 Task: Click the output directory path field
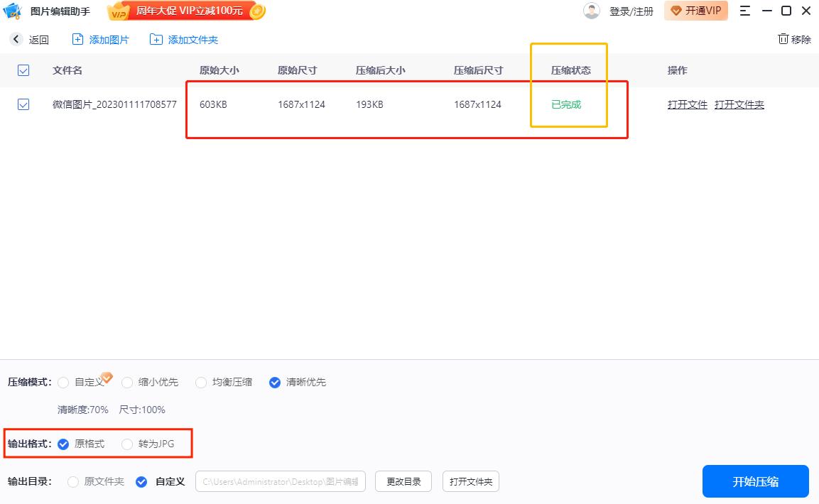click(280, 481)
